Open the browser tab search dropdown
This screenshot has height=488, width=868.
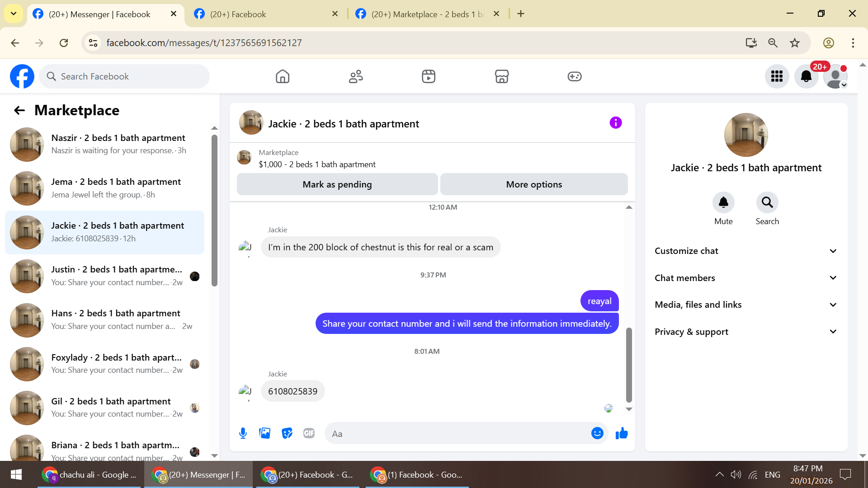point(14,14)
